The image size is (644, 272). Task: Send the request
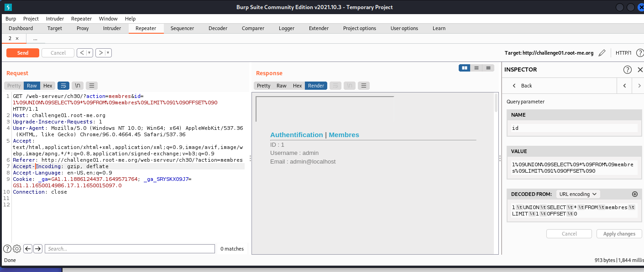point(23,53)
